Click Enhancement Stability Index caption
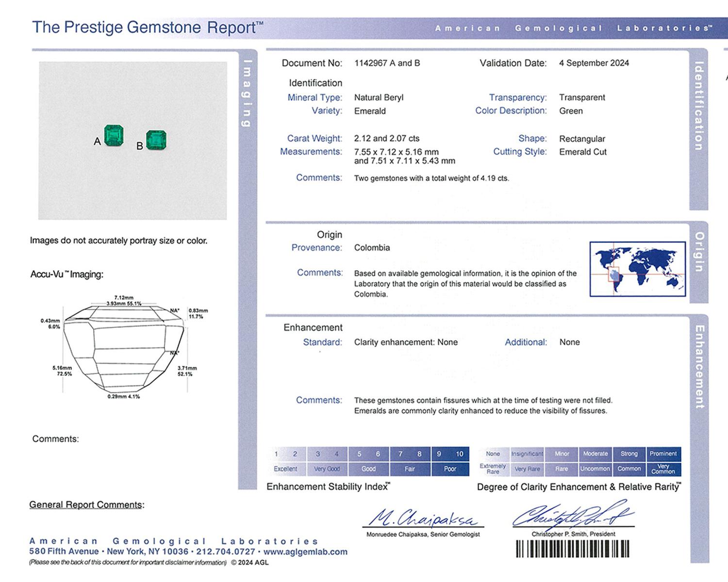The height and width of the screenshot is (582, 728). point(328,486)
